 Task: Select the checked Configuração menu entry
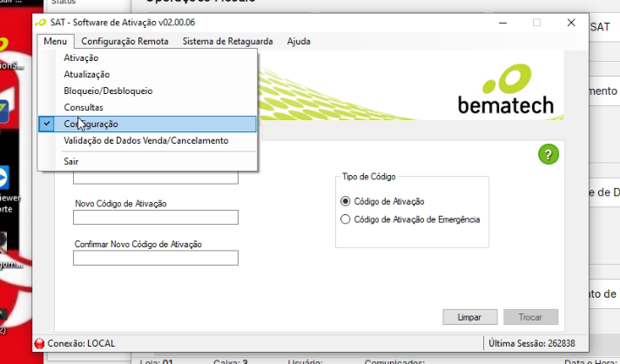pyautogui.click(x=147, y=125)
